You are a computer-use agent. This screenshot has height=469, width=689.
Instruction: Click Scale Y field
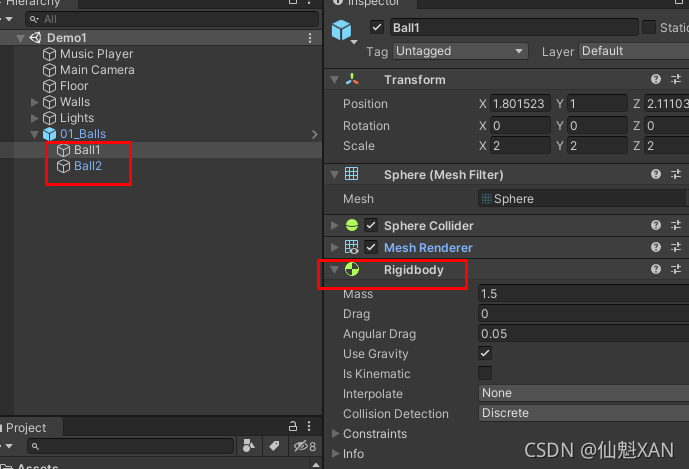[597, 145]
